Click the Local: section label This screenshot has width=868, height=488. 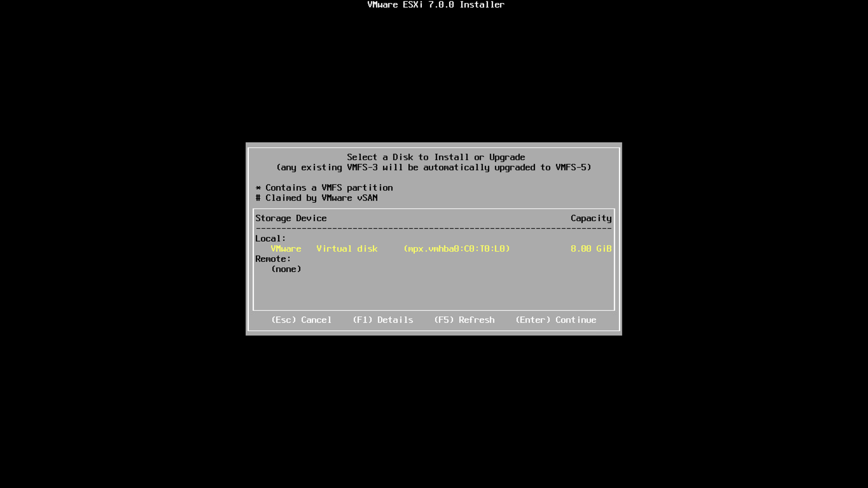[x=270, y=239]
